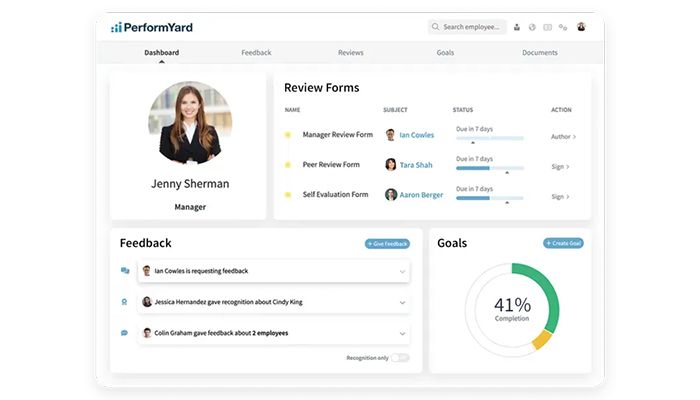Image resolution: width=700 pixels, height=400 pixels.
Task: Switch to the Reviews tab
Action: click(350, 52)
